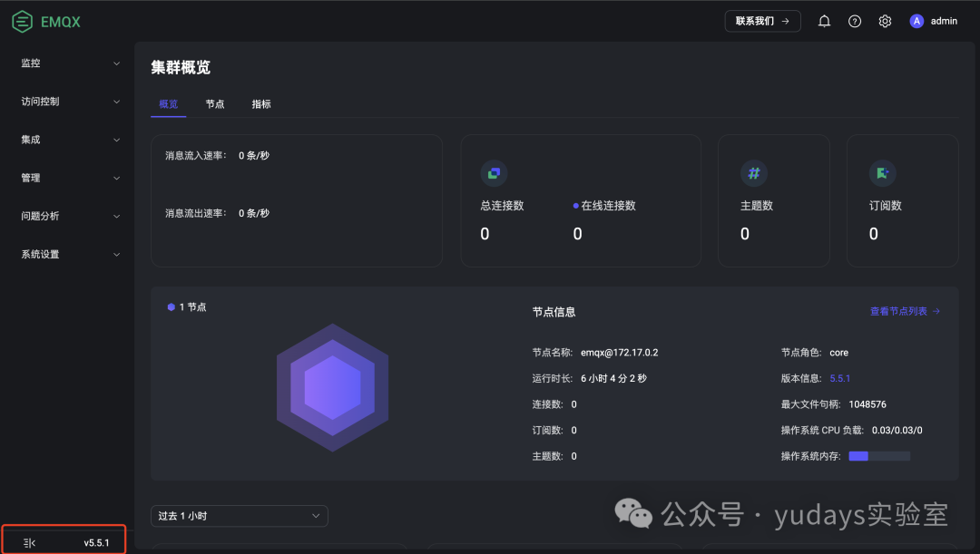Open the notifications bell icon
This screenshot has height=554, width=980.
[x=824, y=20]
